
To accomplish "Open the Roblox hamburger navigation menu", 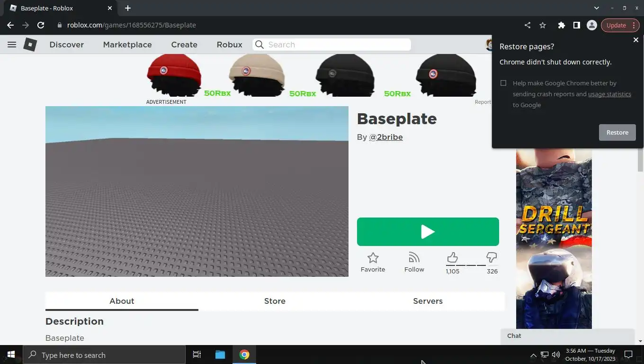I will click(x=12, y=45).
